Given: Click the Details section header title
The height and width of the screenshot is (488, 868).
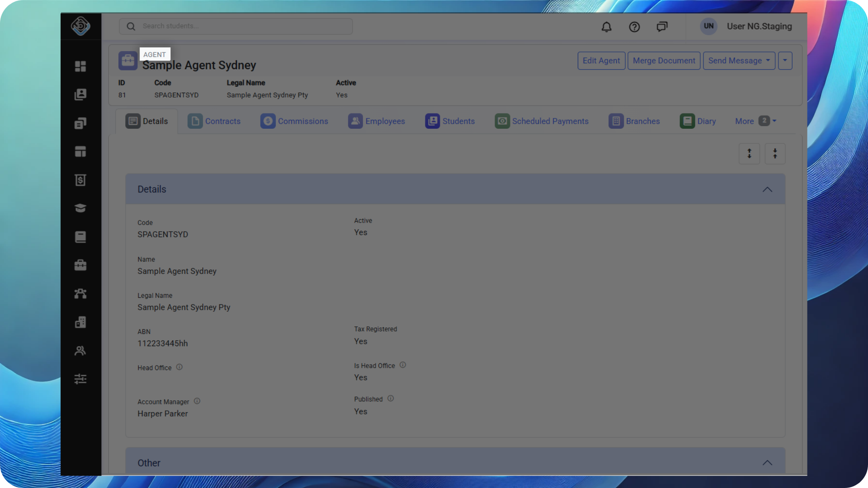Looking at the screenshot, I should (x=152, y=189).
